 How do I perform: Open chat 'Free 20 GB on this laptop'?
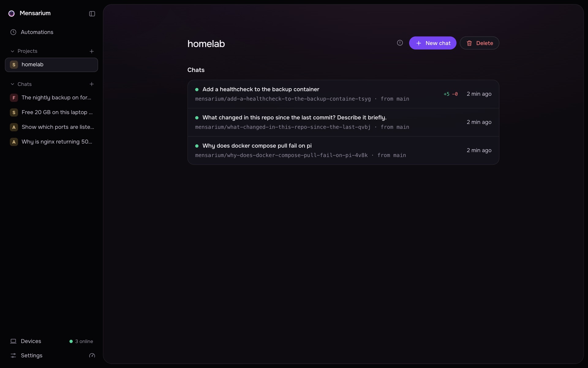[51, 113]
